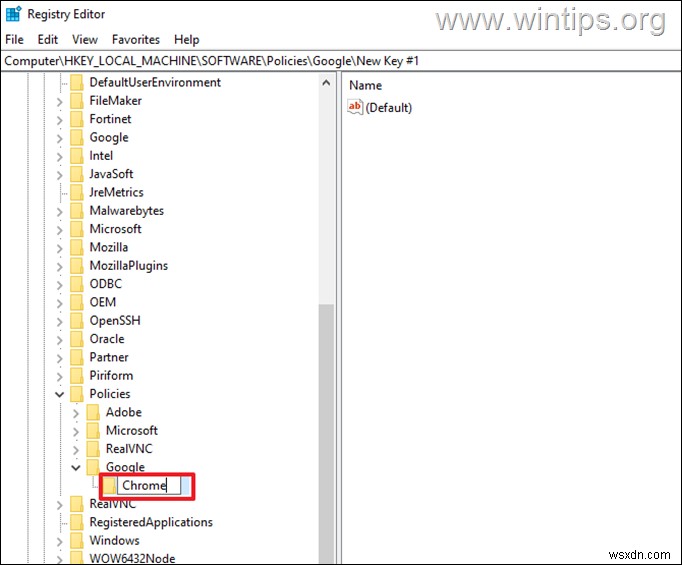Expand the OpenSSH key
This screenshot has width=682, height=565.
click(60, 321)
